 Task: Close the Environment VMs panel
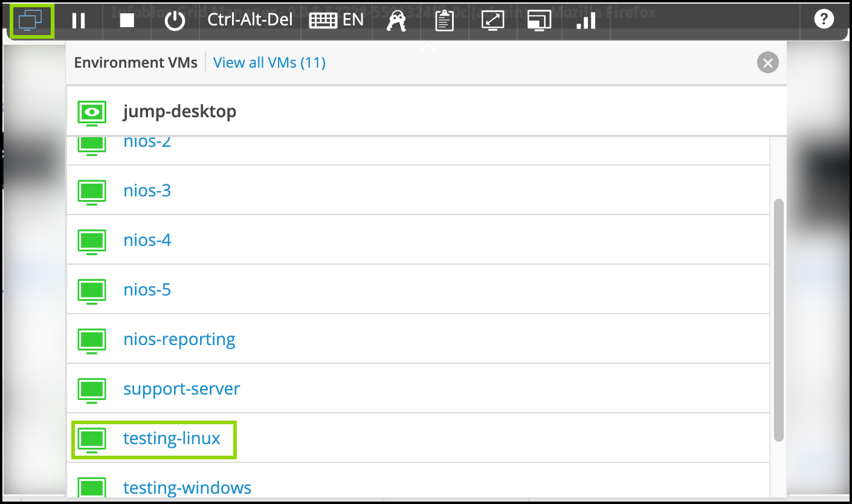[767, 63]
